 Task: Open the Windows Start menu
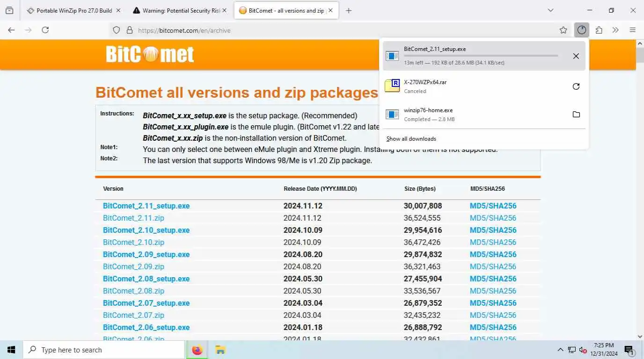pos(11,350)
